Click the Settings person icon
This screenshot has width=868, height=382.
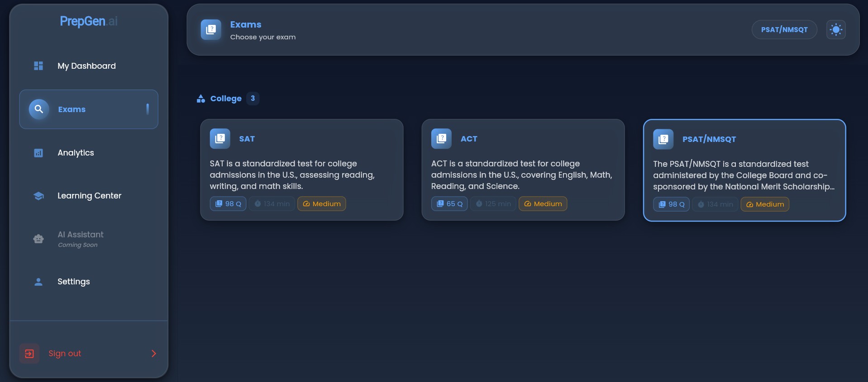(38, 282)
